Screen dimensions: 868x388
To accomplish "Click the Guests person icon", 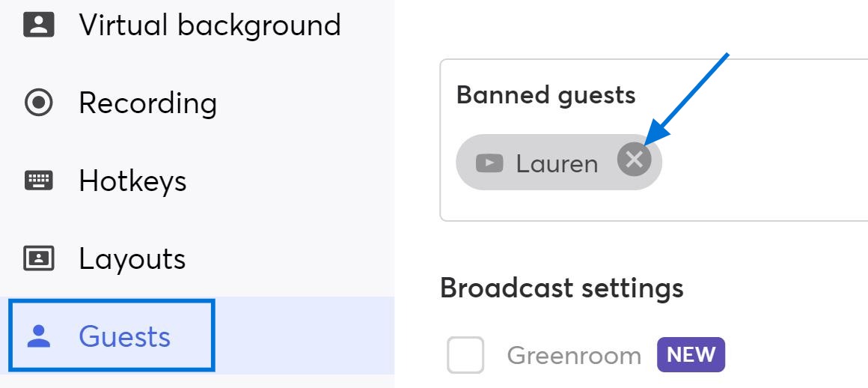I will tap(39, 336).
